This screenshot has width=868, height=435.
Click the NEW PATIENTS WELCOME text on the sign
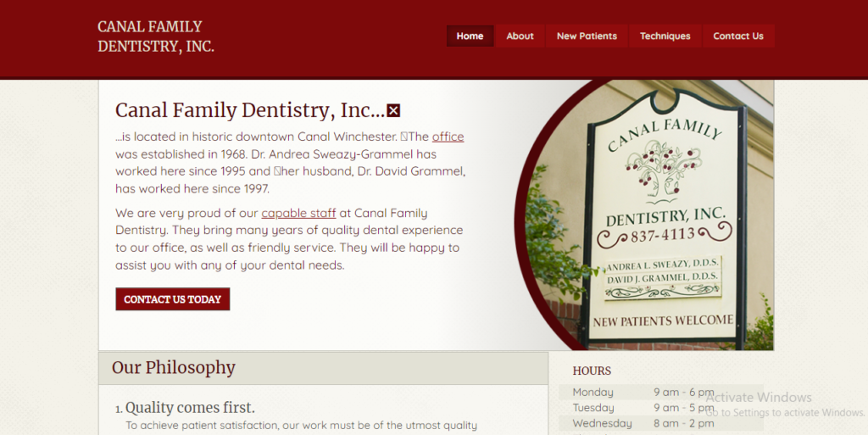[663, 321]
